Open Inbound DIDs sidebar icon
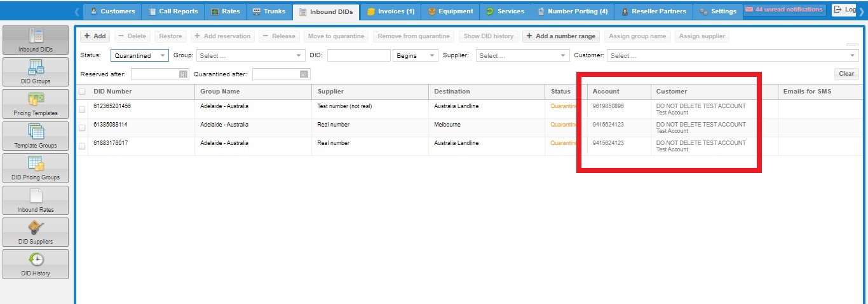 point(36,36)
